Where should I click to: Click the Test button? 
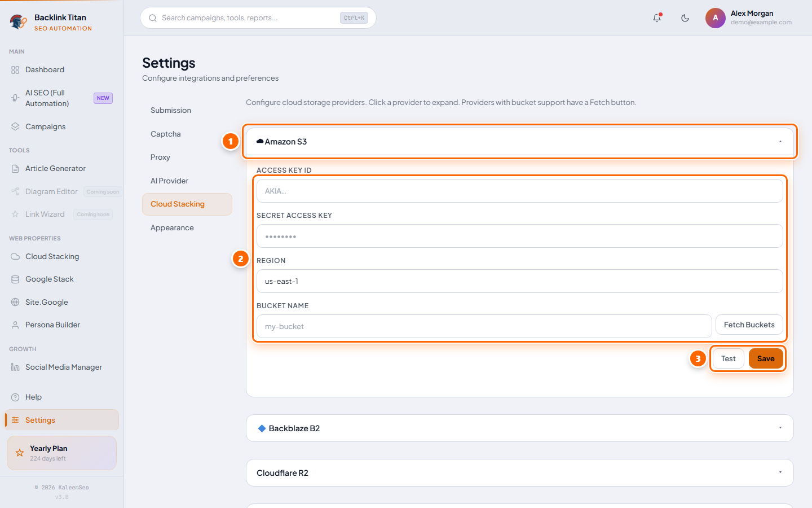point(728,358)
